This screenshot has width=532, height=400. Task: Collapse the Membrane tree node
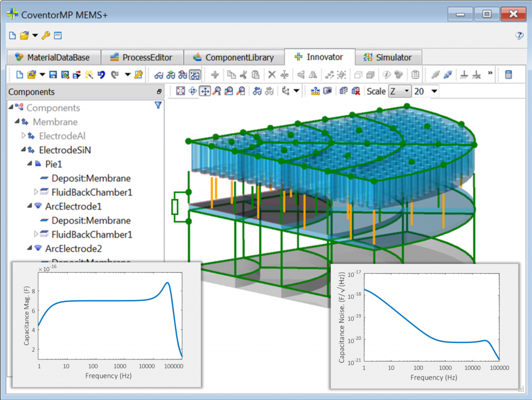tap(17, 121)
